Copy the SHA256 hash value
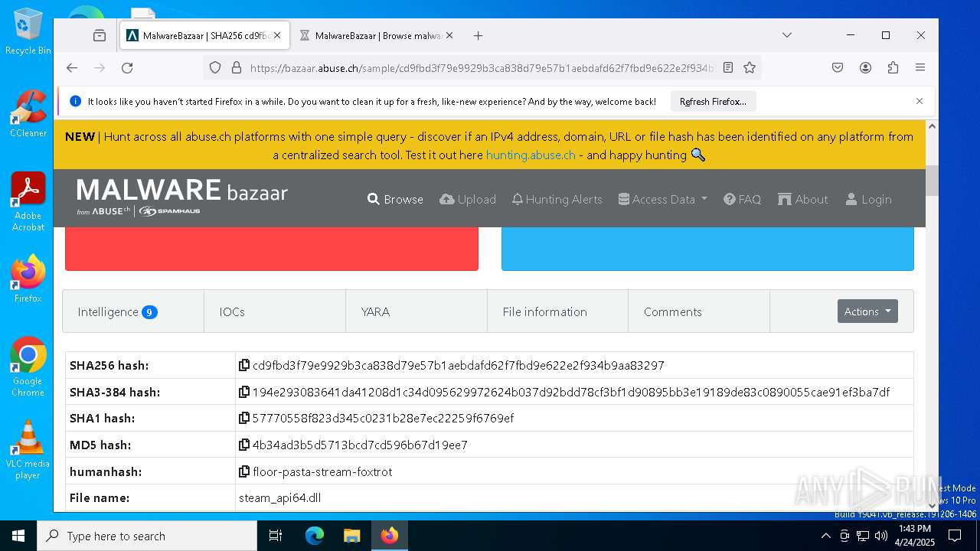 244,365
